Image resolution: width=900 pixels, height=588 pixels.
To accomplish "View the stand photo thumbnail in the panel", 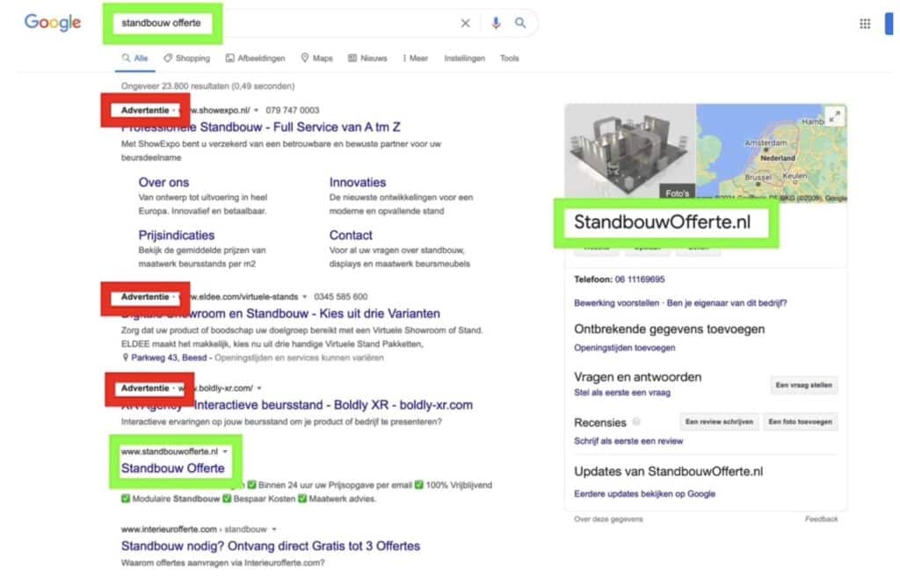I will pos(630,152).
